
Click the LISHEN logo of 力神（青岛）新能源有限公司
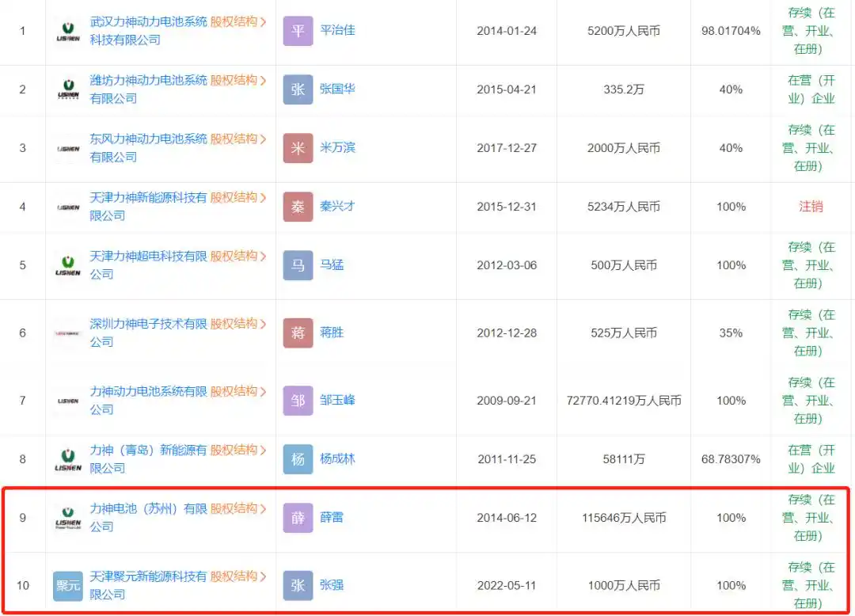[x=66, y=458]
